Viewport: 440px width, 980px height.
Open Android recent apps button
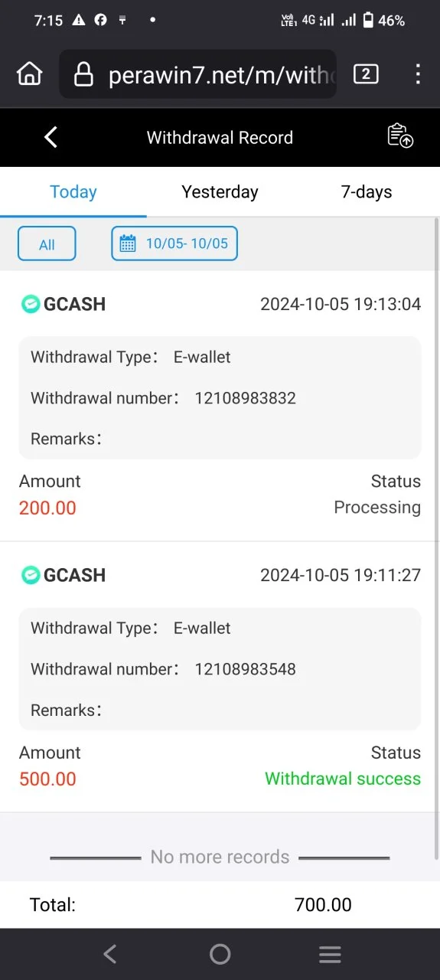(x=330, y=954)
